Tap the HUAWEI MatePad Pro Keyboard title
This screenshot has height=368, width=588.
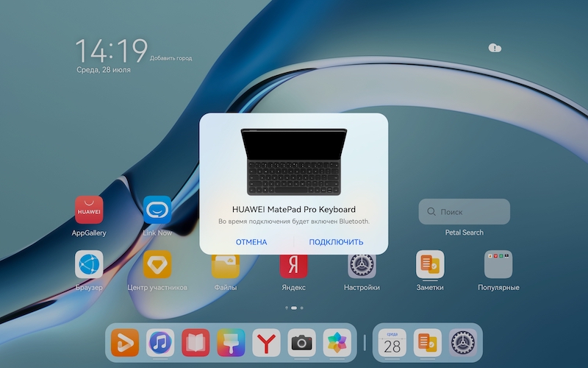pos(294,210)
